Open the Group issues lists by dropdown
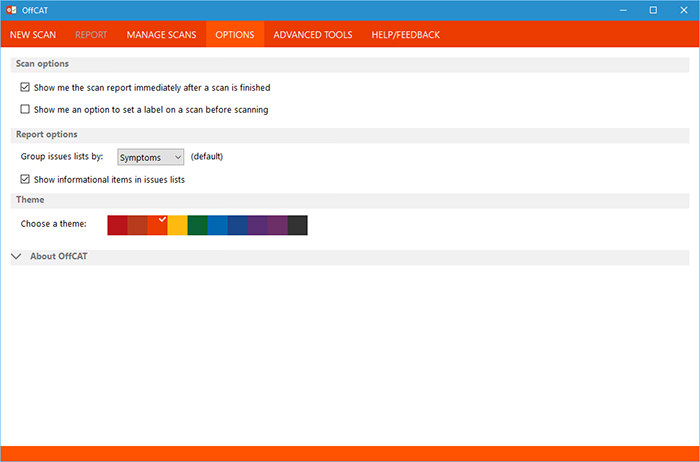700x462 pixels. coord(150,157)
